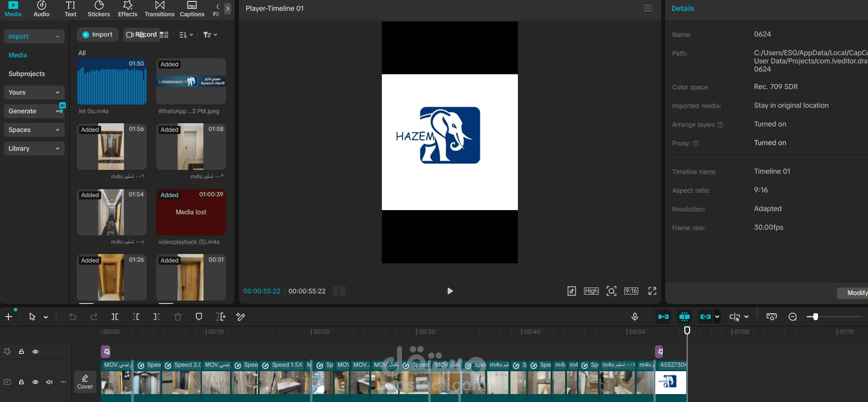The image size is (868, 402).
Task: Hide the main video track
Action: click(36, 382)
